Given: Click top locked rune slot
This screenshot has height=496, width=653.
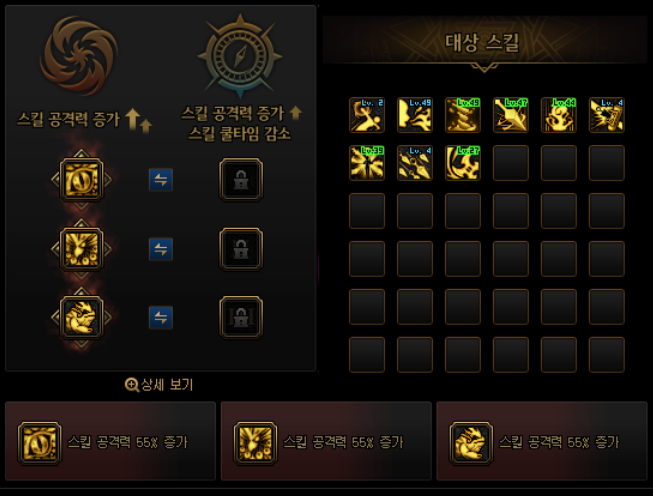Looking at the screenshot, I should (x=241, y=179).
